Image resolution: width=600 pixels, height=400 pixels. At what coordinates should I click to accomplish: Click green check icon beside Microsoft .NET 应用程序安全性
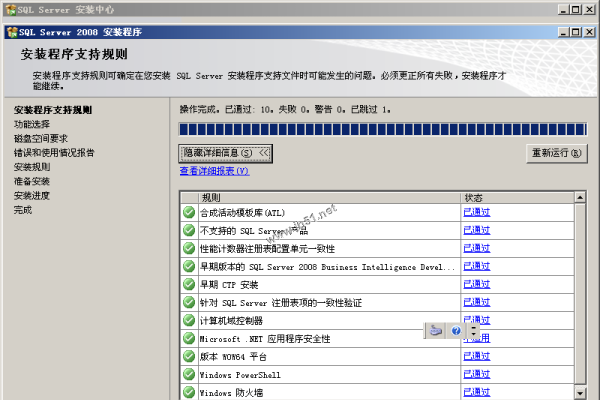189,338
